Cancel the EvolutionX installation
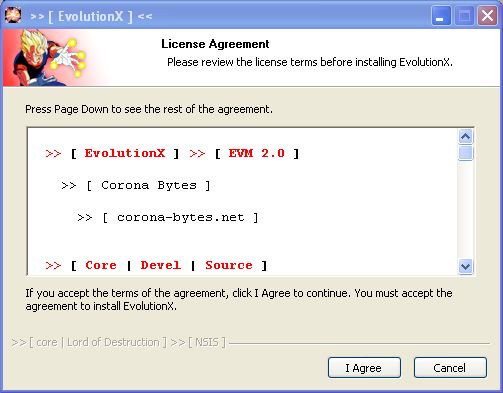 (450, 368)
